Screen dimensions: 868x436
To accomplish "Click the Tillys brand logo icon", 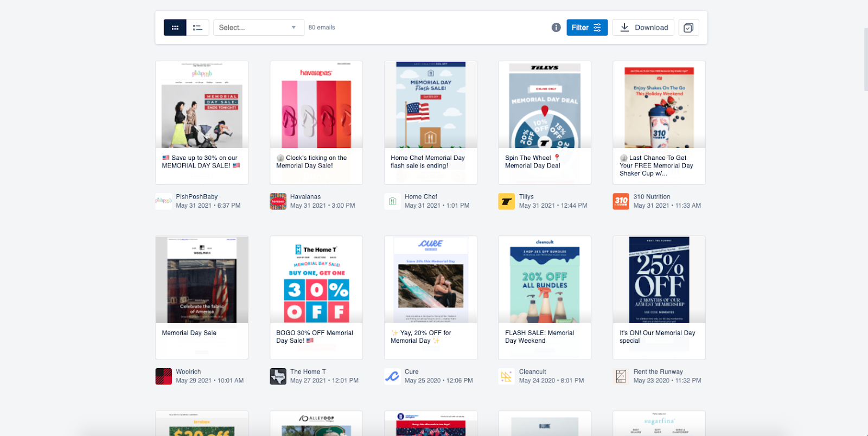I will pyautogui.click(x=507, y=201).
